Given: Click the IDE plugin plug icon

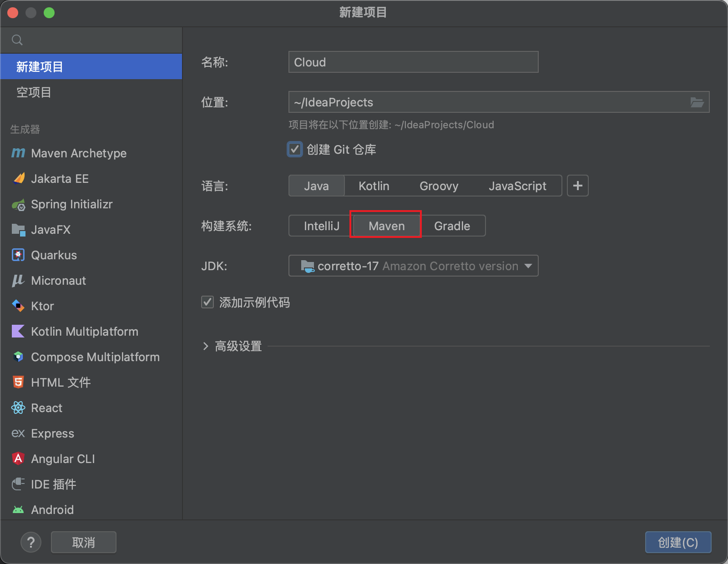Looking at the screenshot, I should pyautogui.click(x=18, y=484).
